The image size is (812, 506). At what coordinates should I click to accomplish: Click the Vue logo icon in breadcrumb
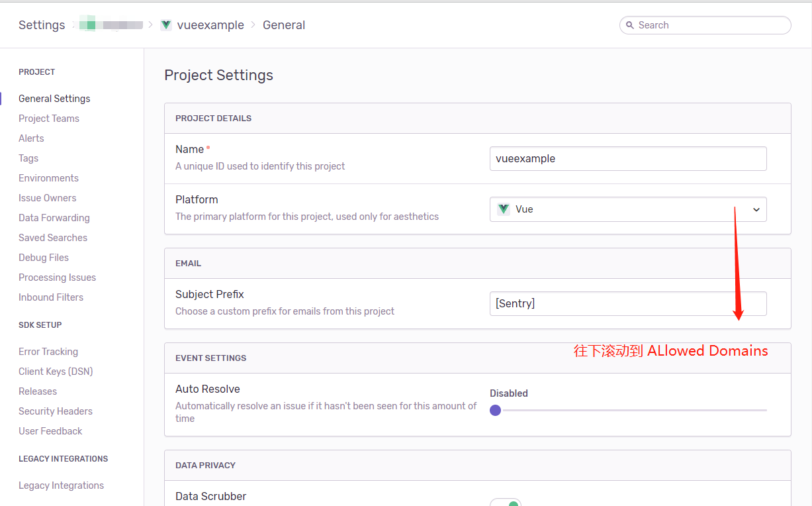coord(166,25)
